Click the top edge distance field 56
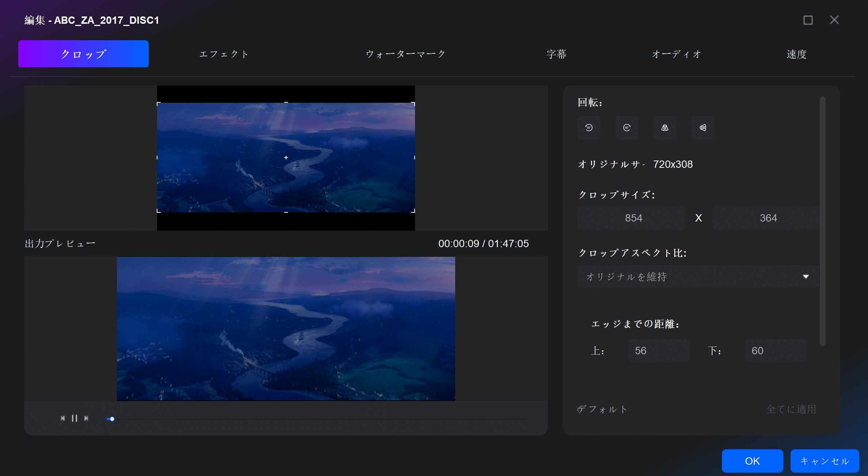Viewport: 868px width, 476px height. click(x=659, y=351)
